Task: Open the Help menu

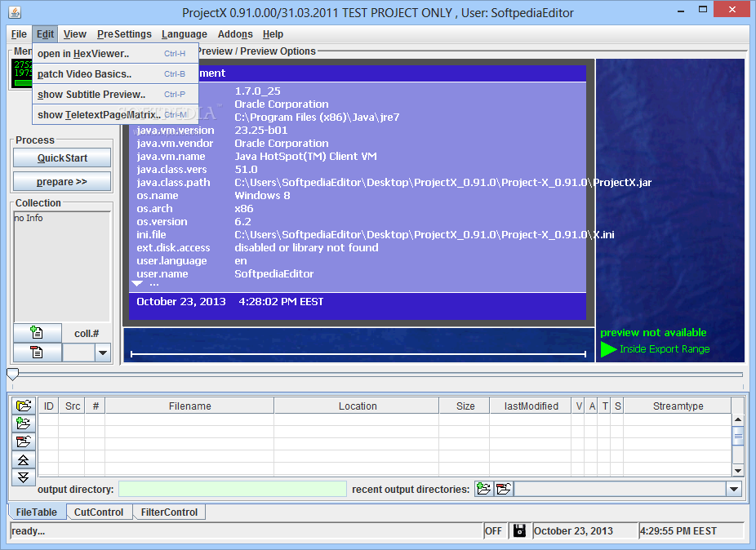Action: pos(273,34)
